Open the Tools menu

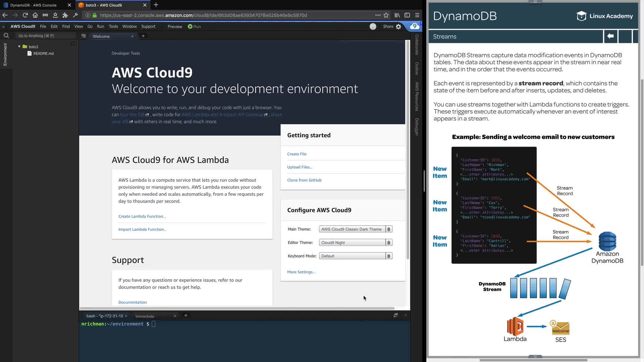tap(113, 26)
